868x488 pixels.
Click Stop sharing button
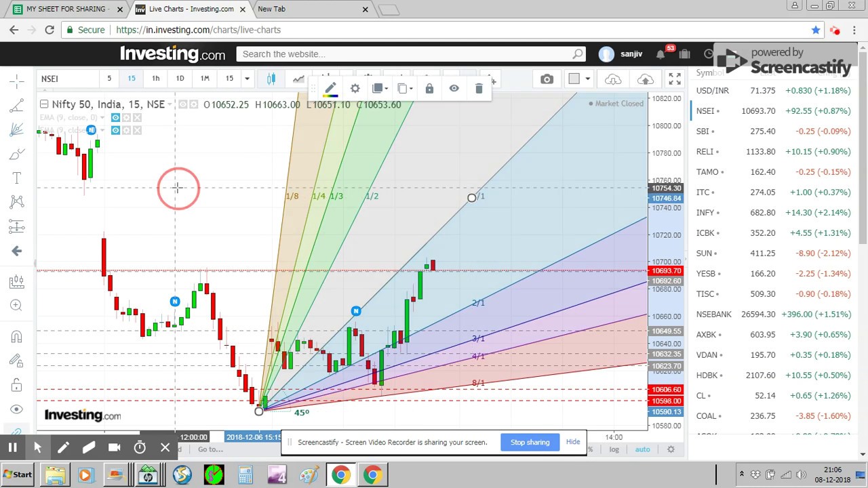(530, 442)
